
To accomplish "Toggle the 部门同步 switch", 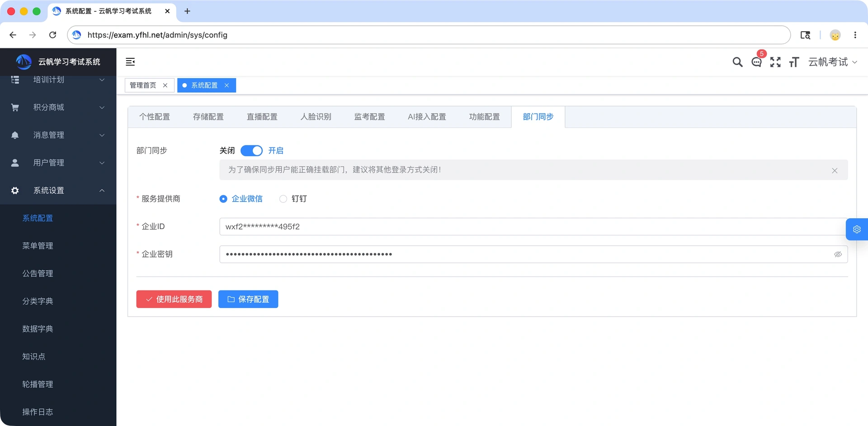I will (x=251, y=150).
